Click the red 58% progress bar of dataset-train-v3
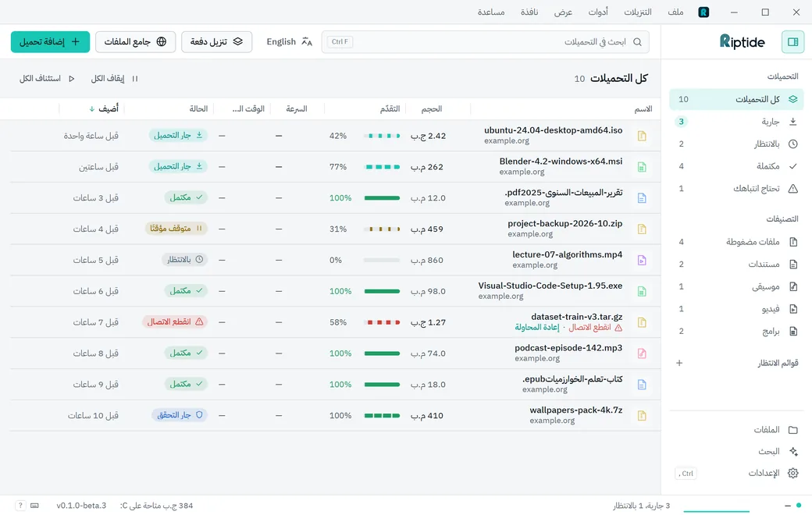The image size is (812, 515). coord(382,322)
